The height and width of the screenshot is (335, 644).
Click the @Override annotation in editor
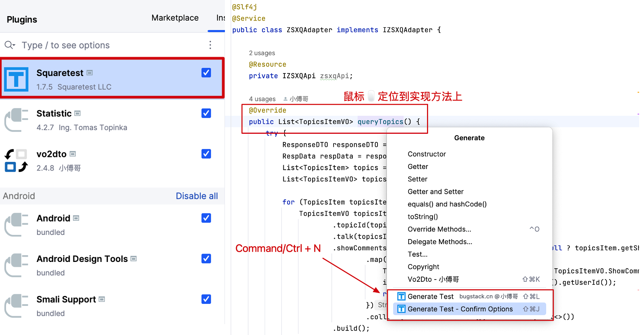tap(268, 110)
